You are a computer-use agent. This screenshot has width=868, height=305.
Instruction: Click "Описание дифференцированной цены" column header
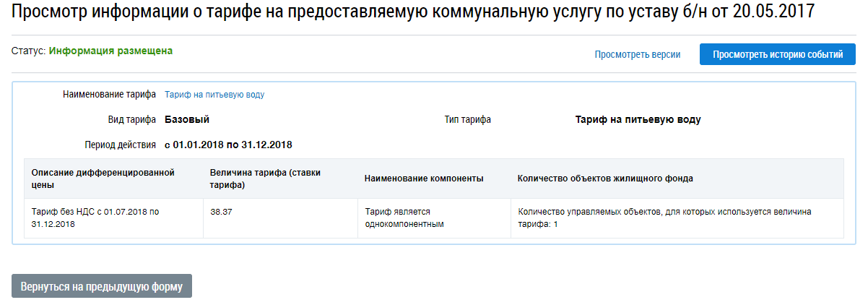[103, 179]
